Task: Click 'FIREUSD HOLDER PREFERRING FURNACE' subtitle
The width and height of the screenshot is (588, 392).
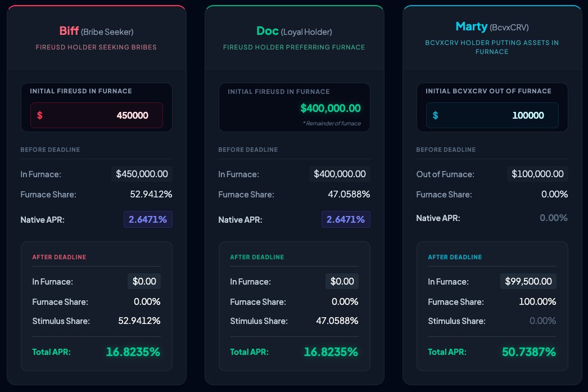Action: pos(294,47)
